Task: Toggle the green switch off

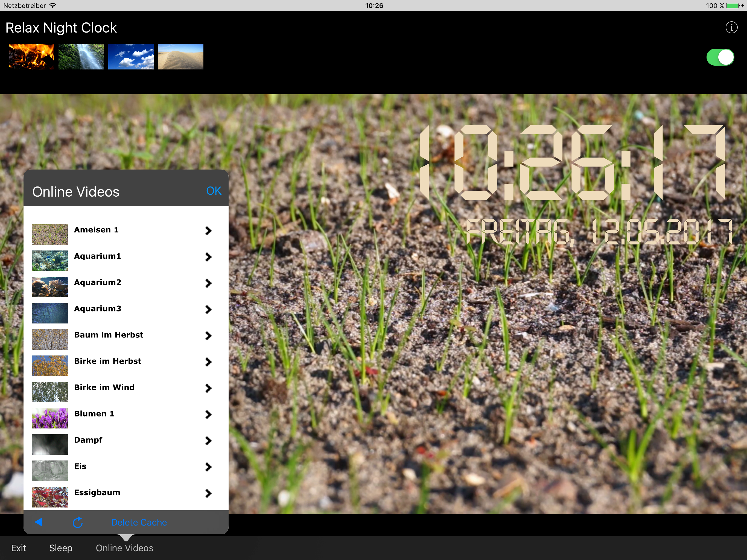Action: point(720,57)
